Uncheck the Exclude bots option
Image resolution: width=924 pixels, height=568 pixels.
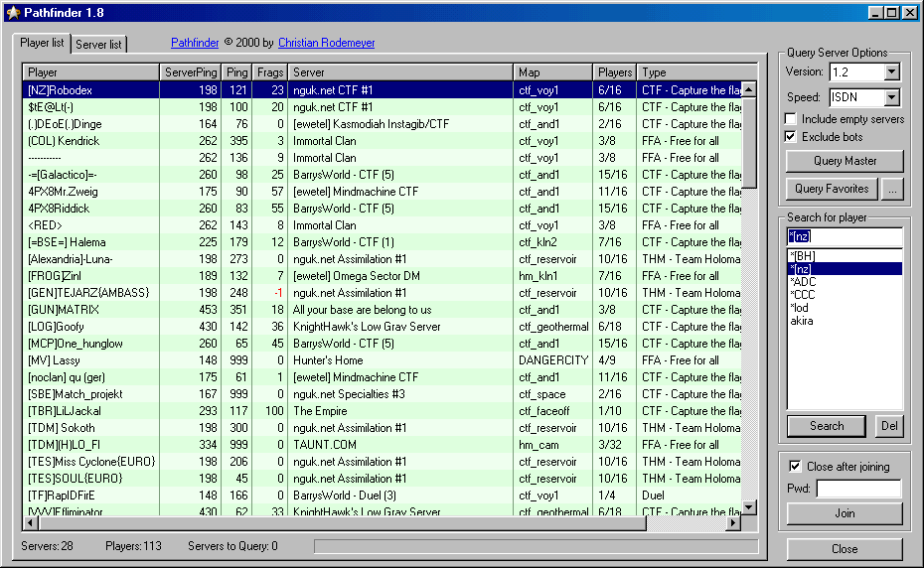pos(791,137)
